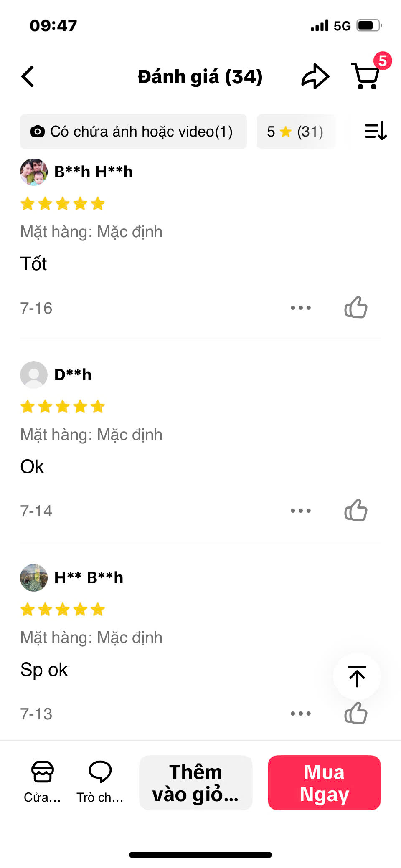The width and height of the screenshot is (401, 868).
Task: Go back using the left arrow
Action: pyautogui.click(x=28, y=77)
